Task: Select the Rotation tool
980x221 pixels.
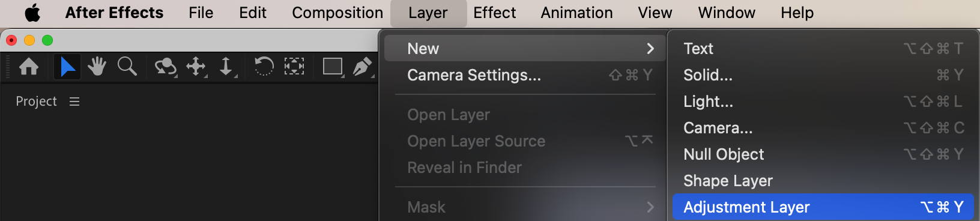Action: tap(264, 66)
